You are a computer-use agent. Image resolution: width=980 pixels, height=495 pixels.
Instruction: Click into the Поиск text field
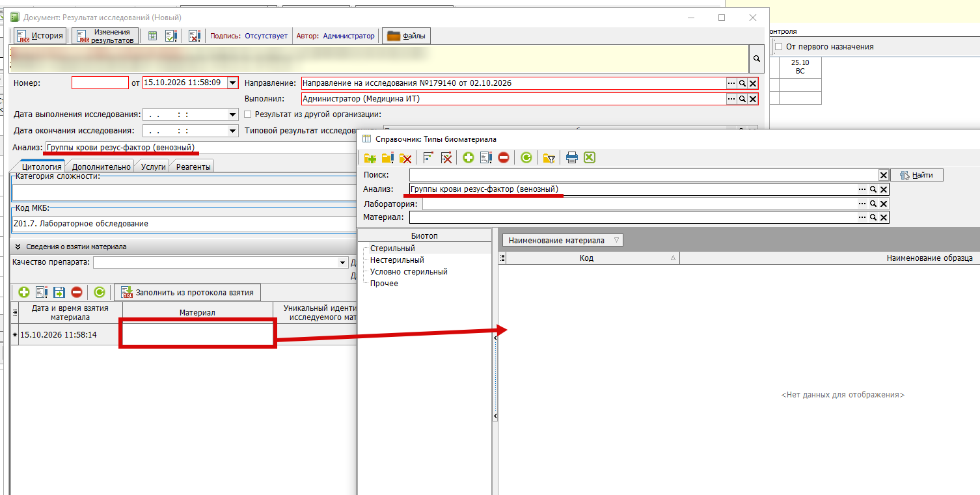644,175
